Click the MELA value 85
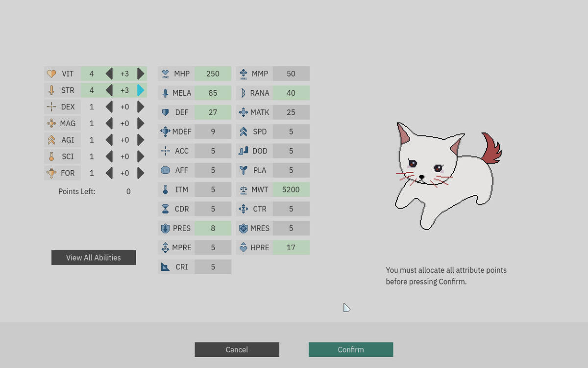The width and height of the screenshot is (588, 368). (213, 93)
